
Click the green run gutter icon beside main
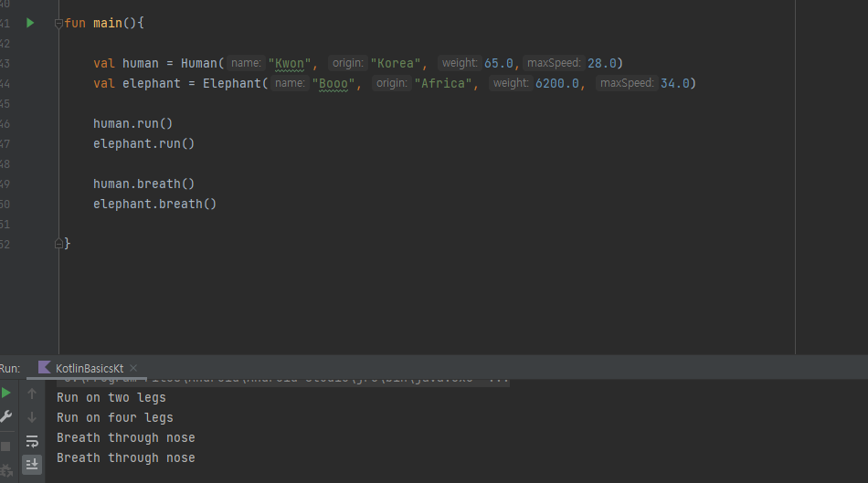[30, 23]
